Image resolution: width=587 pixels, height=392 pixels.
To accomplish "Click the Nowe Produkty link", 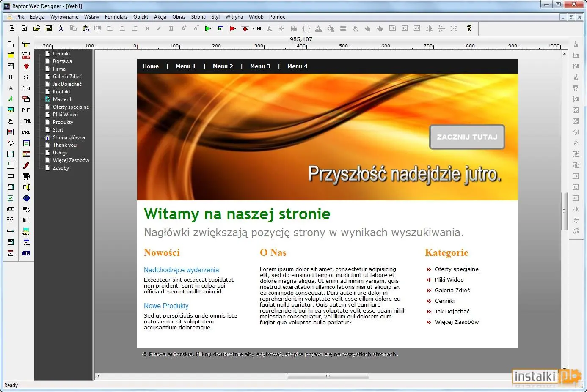I will [166, 306].
